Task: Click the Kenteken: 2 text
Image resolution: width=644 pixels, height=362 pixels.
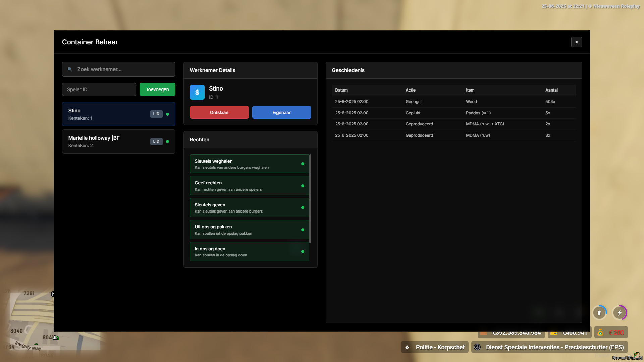Action: [80, 145]
